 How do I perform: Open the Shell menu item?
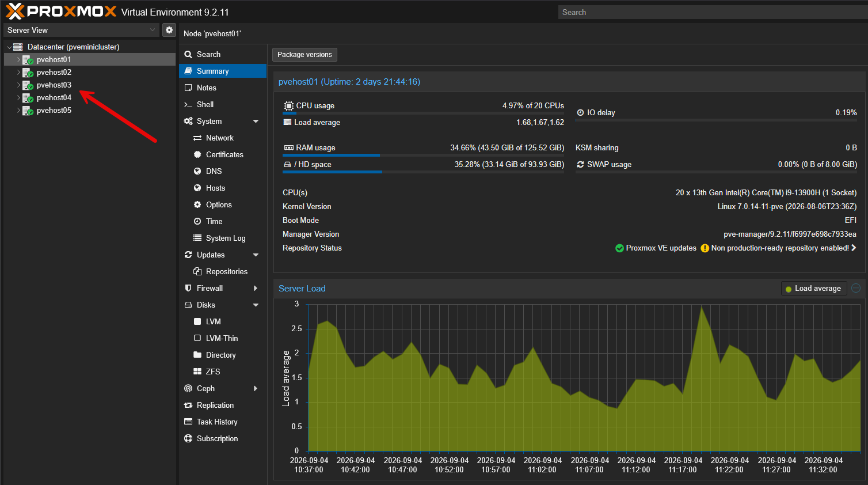[223, 104]
